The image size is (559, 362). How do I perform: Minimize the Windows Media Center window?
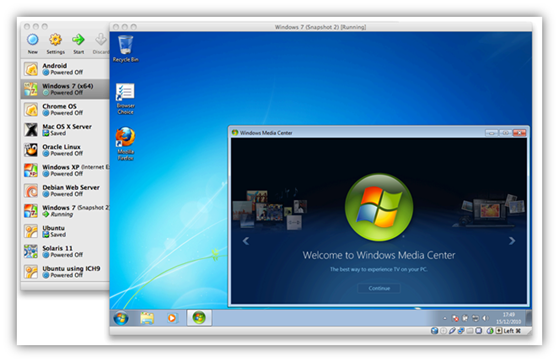pos(492,133)
